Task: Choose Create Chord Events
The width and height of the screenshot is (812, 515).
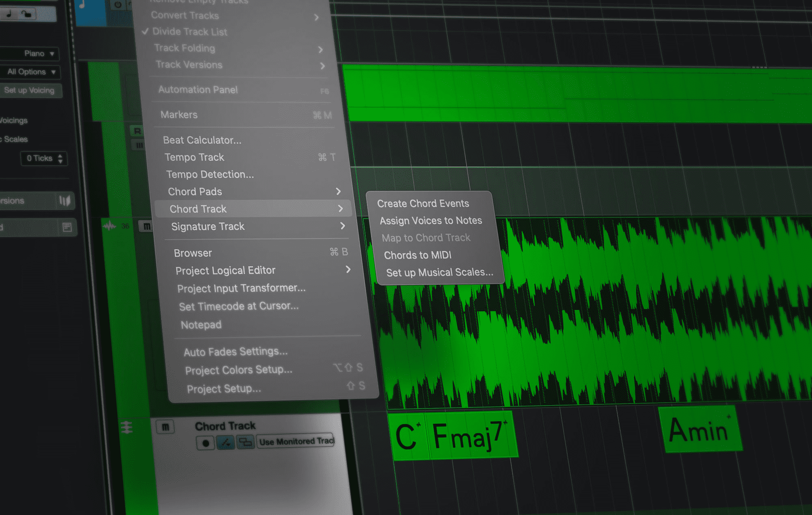Action: 423,203
